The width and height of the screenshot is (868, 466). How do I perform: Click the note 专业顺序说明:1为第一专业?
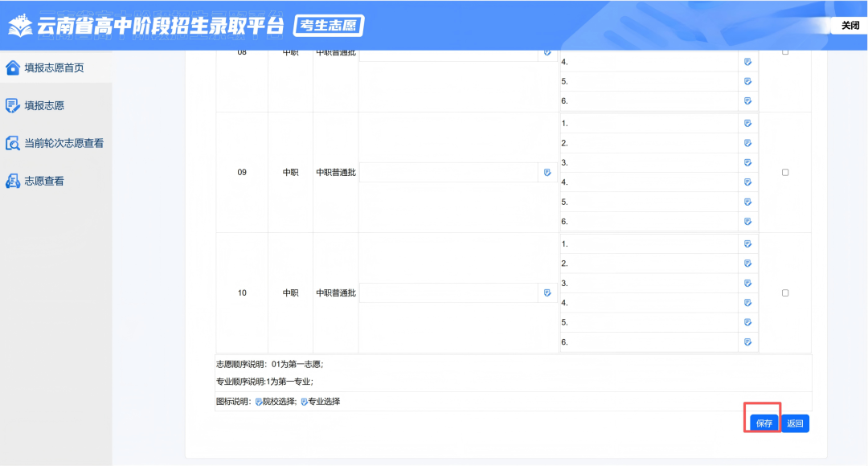click(x=264, y=382)
